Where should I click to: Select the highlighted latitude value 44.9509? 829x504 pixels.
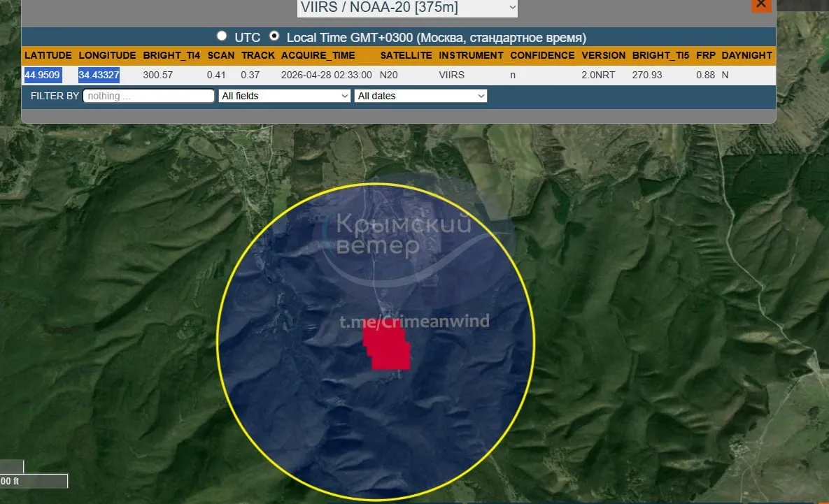(x=42, y=75)
